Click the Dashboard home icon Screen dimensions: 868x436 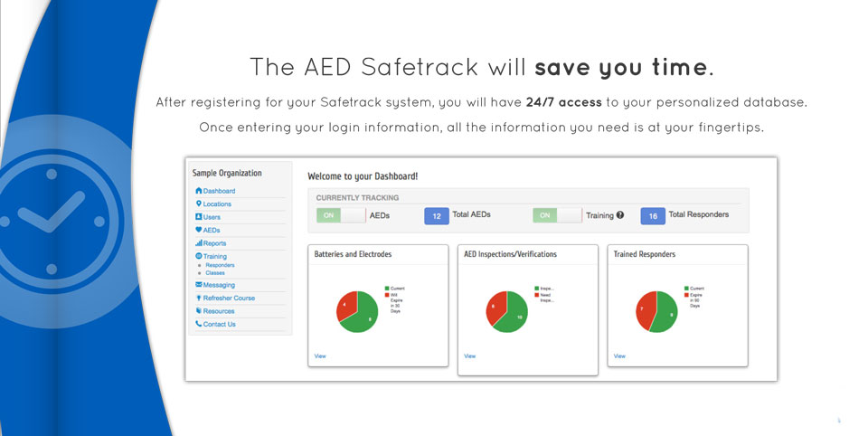(199, 191)
